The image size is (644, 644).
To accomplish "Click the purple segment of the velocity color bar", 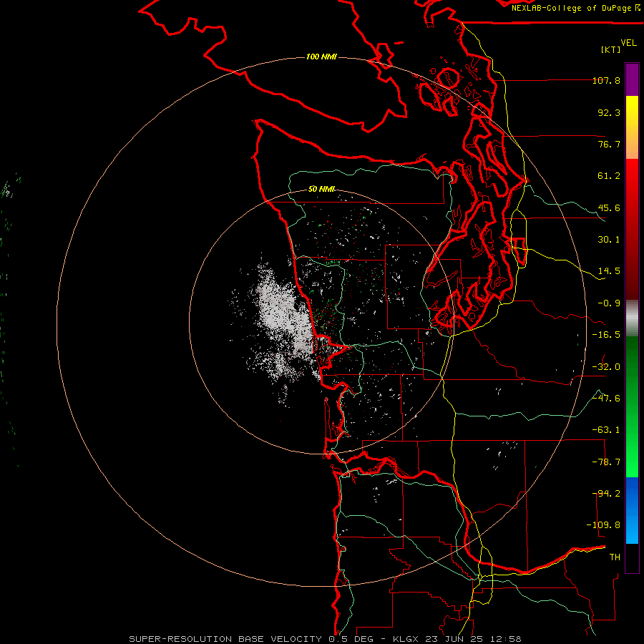I will [632, 79].
